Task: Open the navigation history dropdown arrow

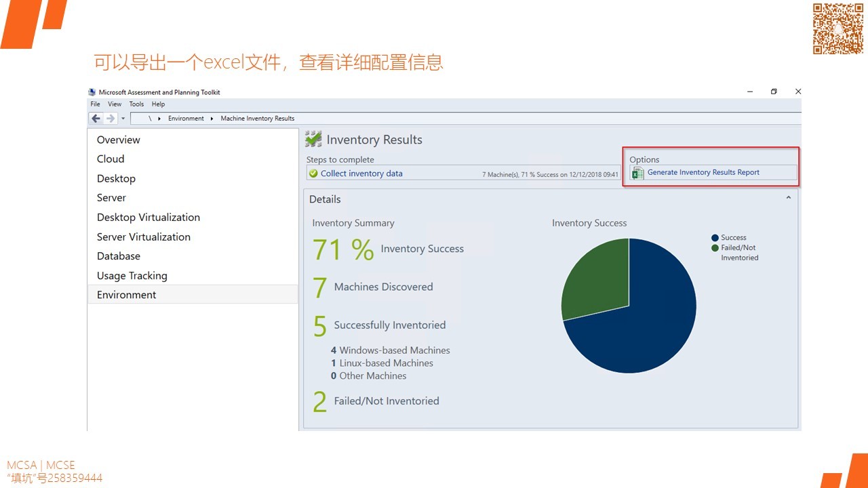Action: tap(123, 119)
